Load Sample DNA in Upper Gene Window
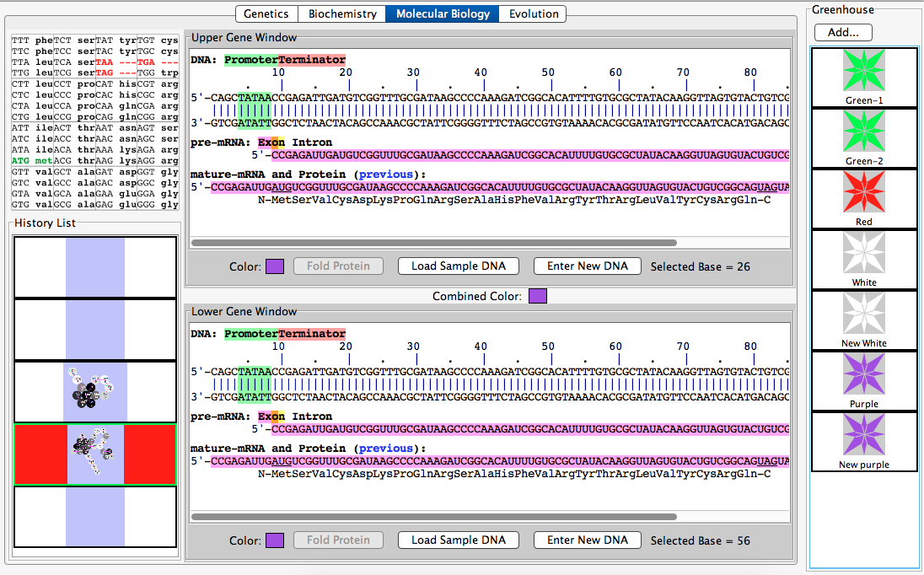The height and width of the screenshot is (575, 924). point(459,266)
